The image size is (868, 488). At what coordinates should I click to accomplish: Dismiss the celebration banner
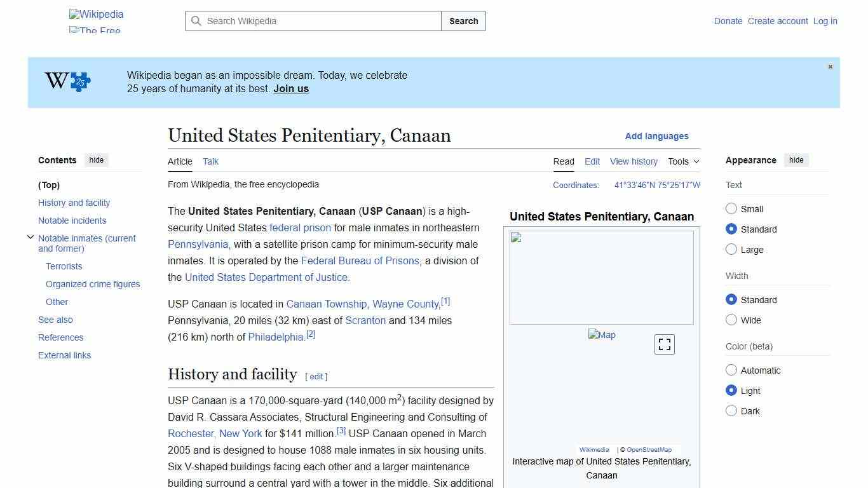(830, 66)
